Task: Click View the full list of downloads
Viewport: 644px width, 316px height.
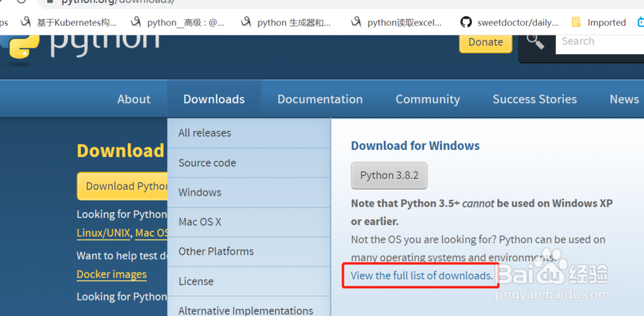Action: pos(421,275)
